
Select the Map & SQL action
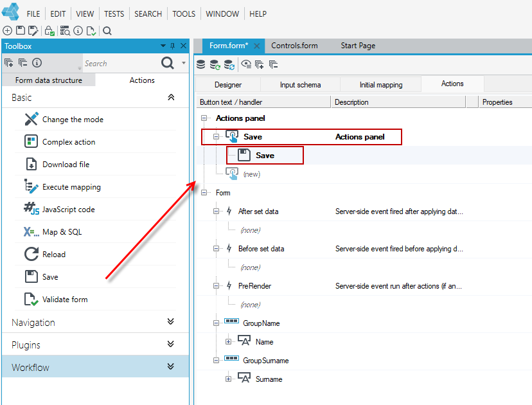click(x=95, y=232)
